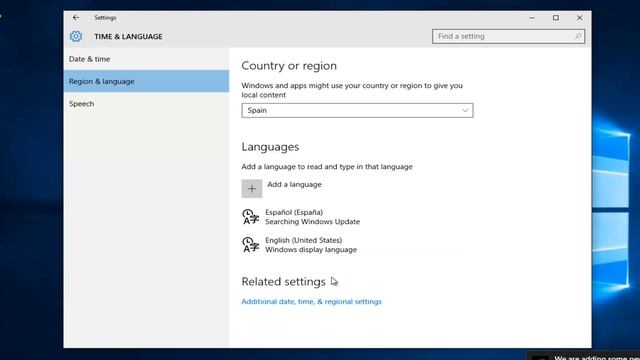Screen dimensions: 640x360
Task: Click the Country or region heading
Action: point(289,66)
